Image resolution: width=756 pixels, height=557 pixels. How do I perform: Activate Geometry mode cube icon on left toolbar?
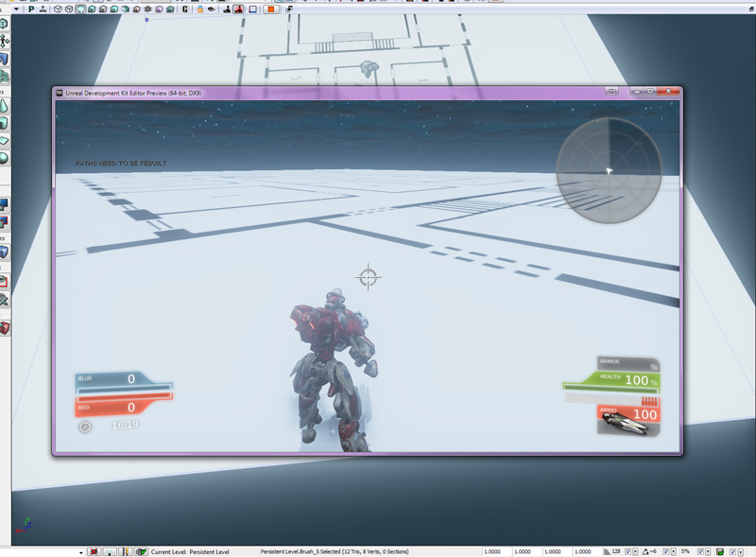4,24
